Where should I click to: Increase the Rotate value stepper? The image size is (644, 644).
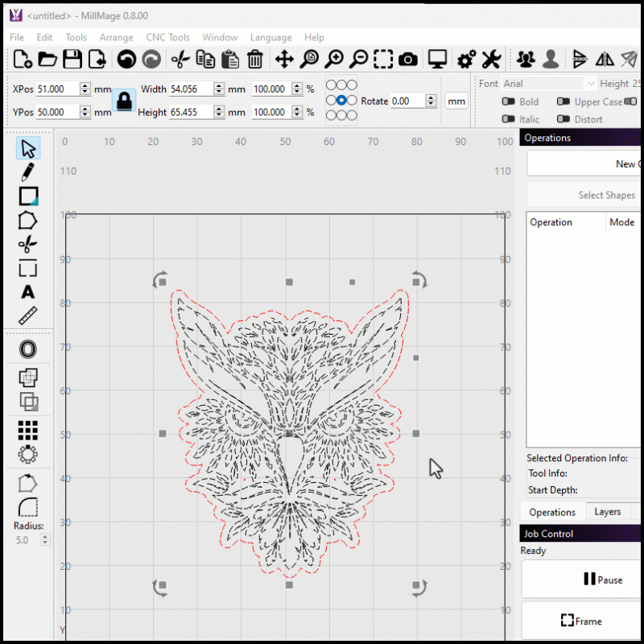coord(431,98)
